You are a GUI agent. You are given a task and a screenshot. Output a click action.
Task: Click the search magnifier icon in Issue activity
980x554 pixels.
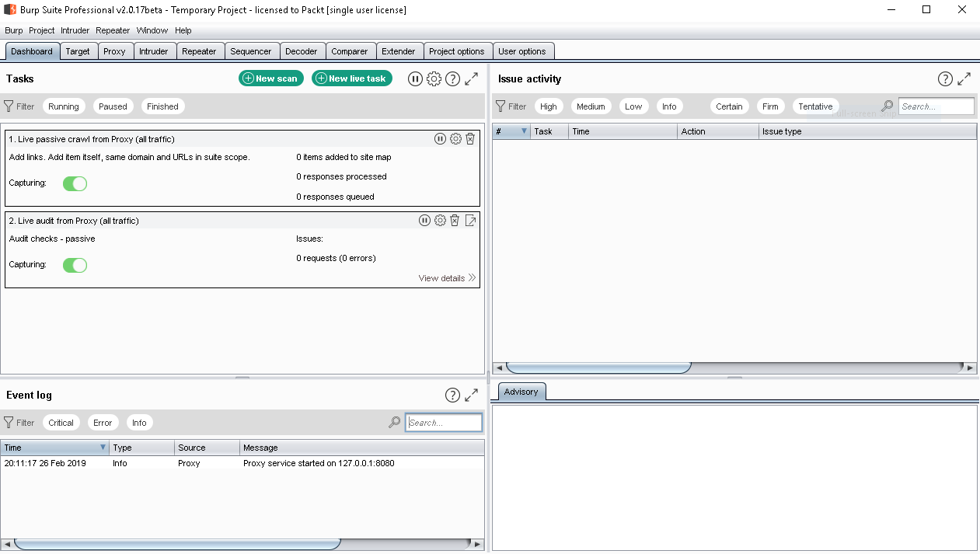(x=888, y=106)
